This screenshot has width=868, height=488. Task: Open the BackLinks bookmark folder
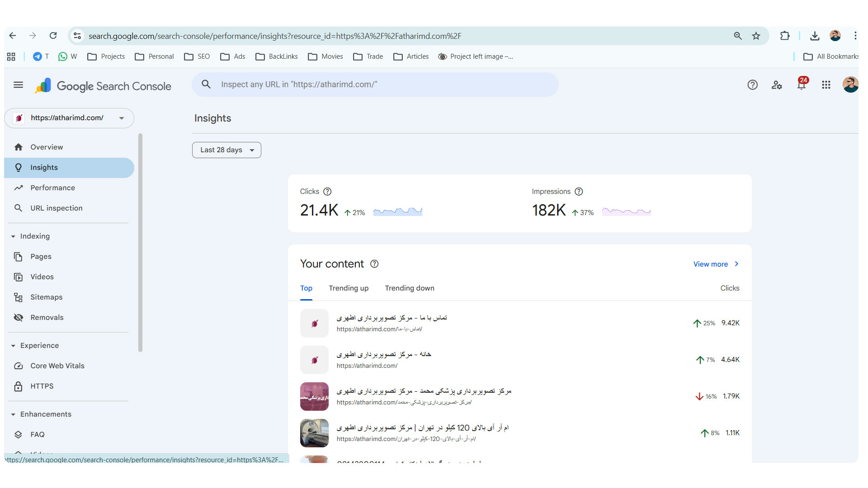click(x=277, y=56)
